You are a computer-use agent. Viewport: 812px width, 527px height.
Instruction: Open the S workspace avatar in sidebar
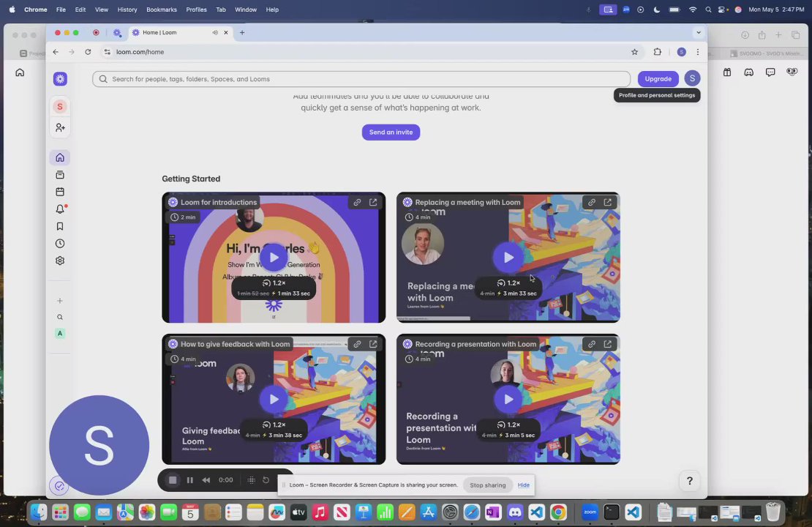tap(60, 107)
